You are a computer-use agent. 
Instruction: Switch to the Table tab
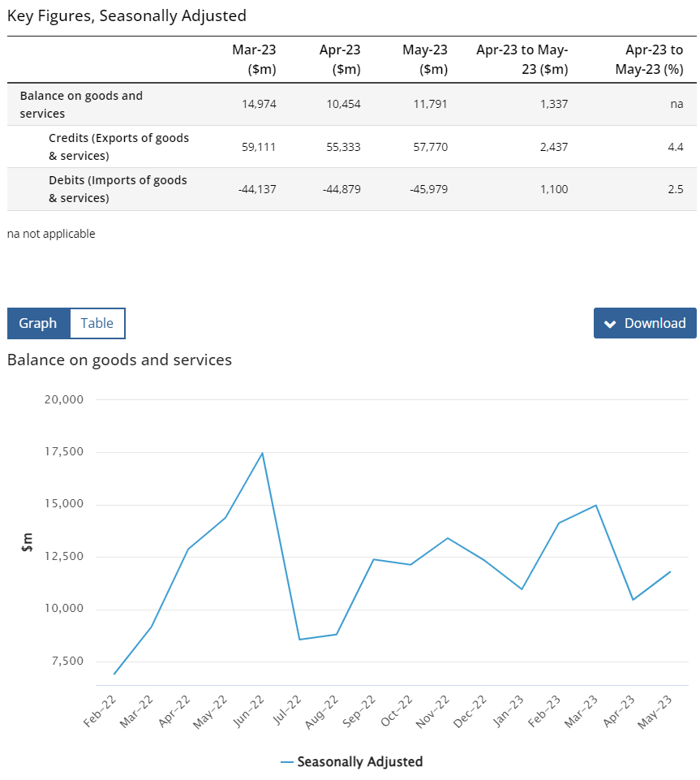tap(97, 323)
